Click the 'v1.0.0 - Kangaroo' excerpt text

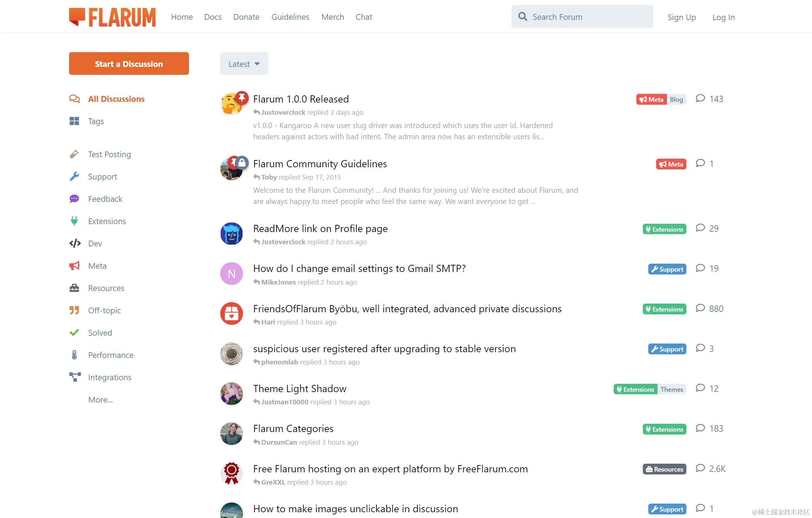point(403,131)
